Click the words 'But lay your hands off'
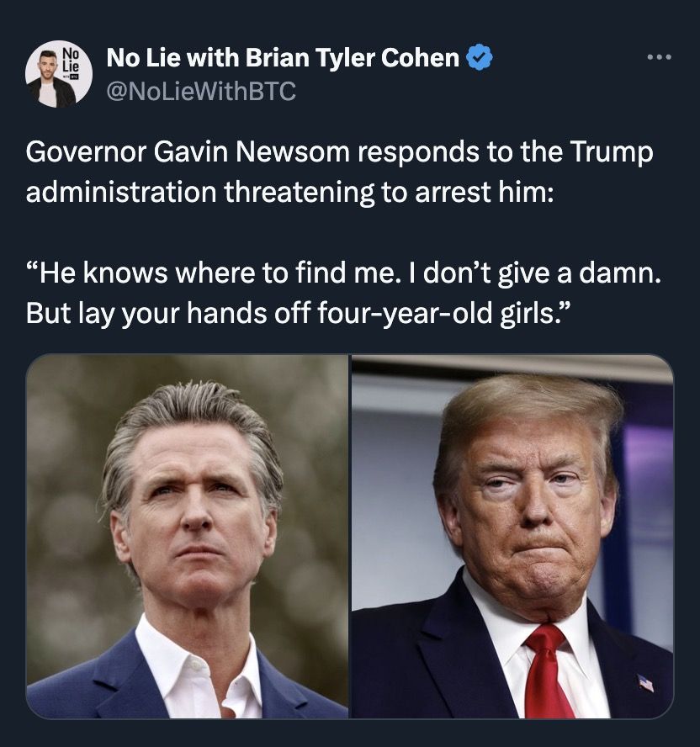 168,314
